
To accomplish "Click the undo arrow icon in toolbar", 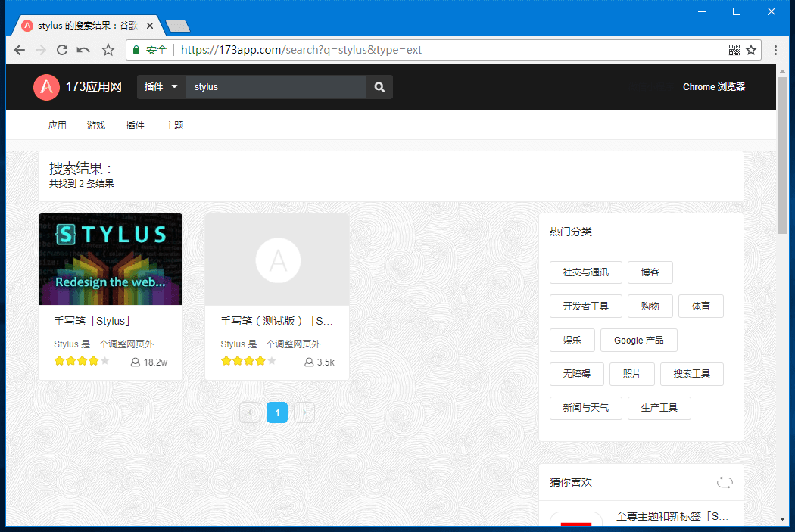I will [x=83, y=49].
